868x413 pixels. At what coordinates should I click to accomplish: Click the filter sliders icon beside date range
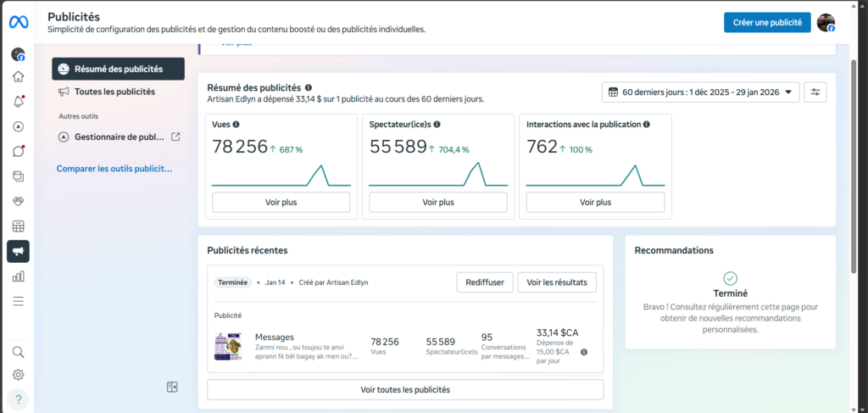tap(815, 92)
